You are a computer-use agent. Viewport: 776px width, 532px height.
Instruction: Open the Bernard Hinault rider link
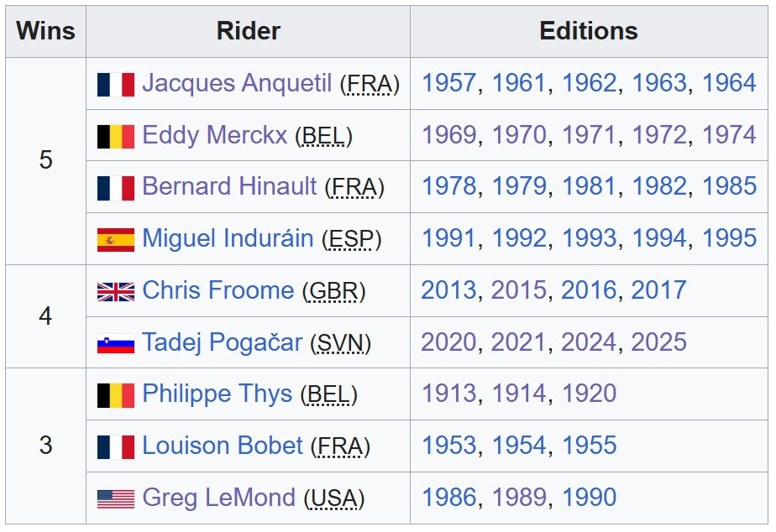[229, 186]
